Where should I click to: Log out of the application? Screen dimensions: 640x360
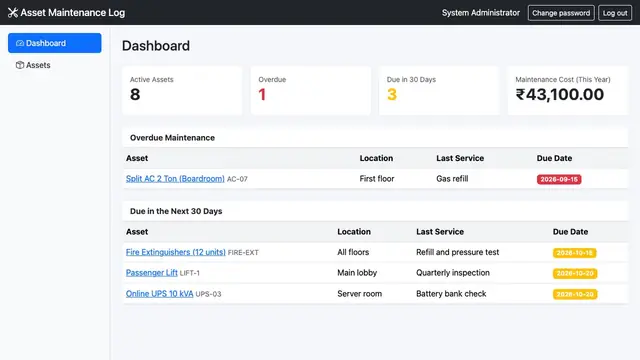(615, 13)
